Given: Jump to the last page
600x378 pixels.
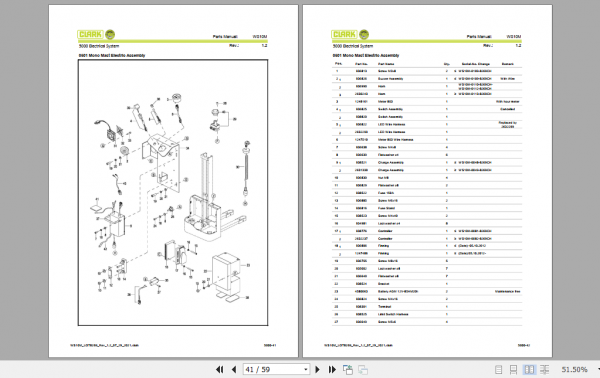Looking at the screenshot, I should tap(332, 370).
